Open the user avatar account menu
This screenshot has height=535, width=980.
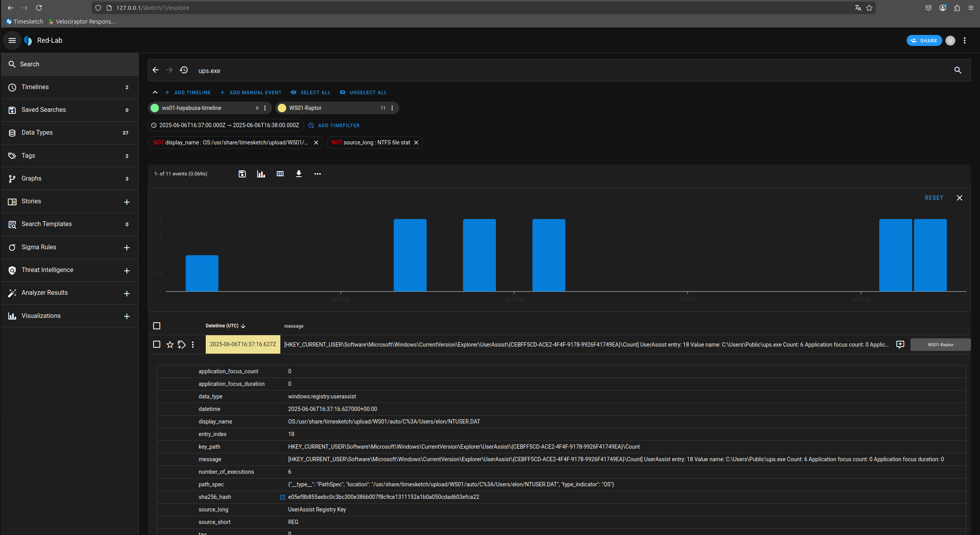(x=951, y=40)
